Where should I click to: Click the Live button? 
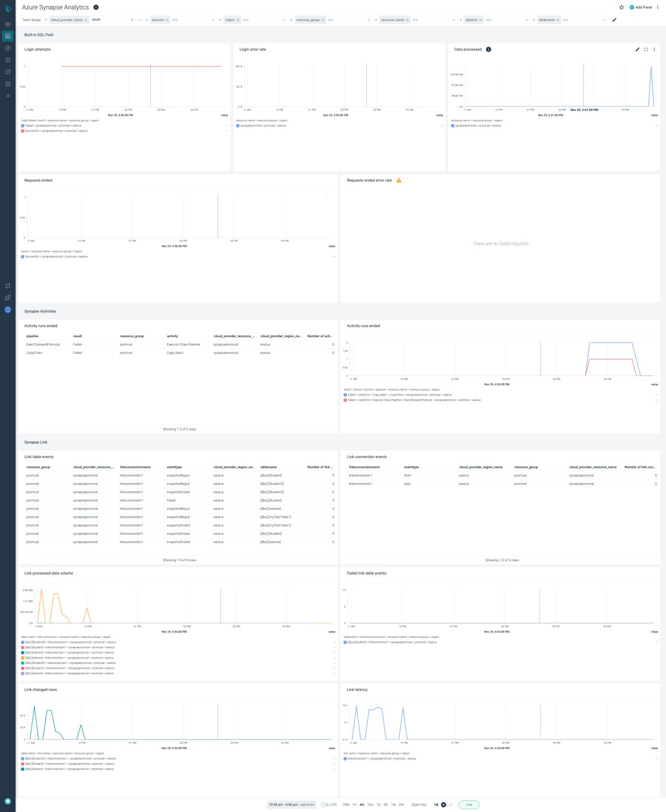pyautogui.click(x=469, y=805)
